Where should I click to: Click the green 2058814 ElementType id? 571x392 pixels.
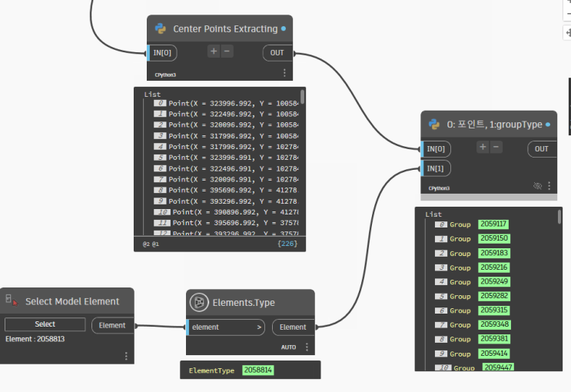click(258, 370)
